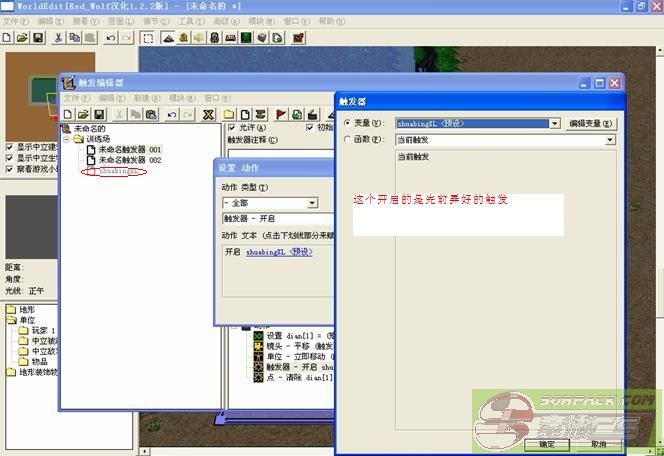Open the Terrain editor toolbar icon
Screen dimensions: 664x456
pos(168,38)
